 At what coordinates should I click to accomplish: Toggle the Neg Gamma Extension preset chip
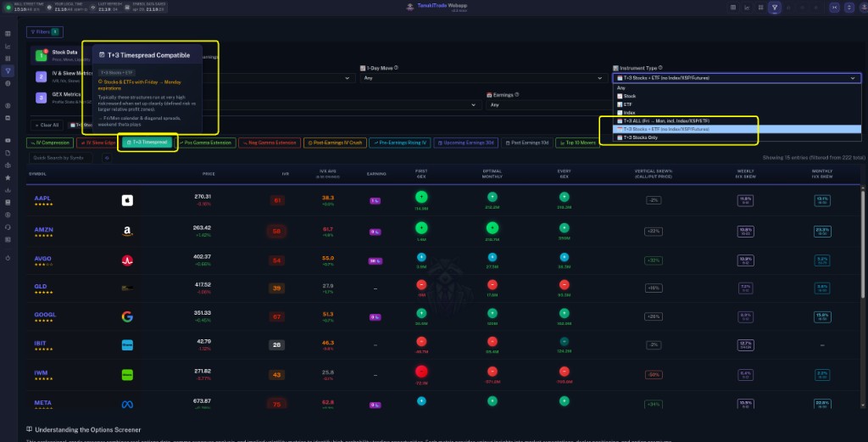pyautogui.click(x=270, y=143)
